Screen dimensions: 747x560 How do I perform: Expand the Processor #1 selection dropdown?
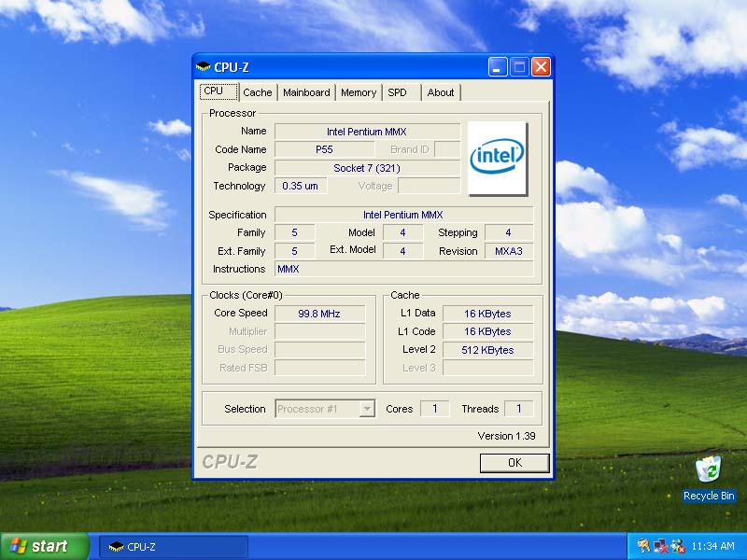pos(367,409)
